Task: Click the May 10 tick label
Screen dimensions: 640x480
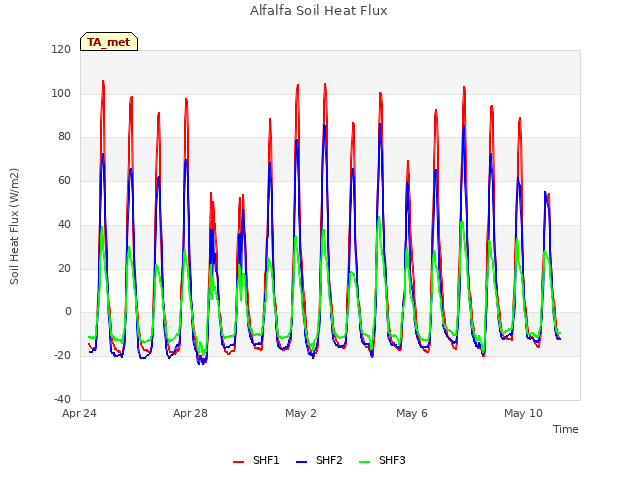Action: pos(523,413)
